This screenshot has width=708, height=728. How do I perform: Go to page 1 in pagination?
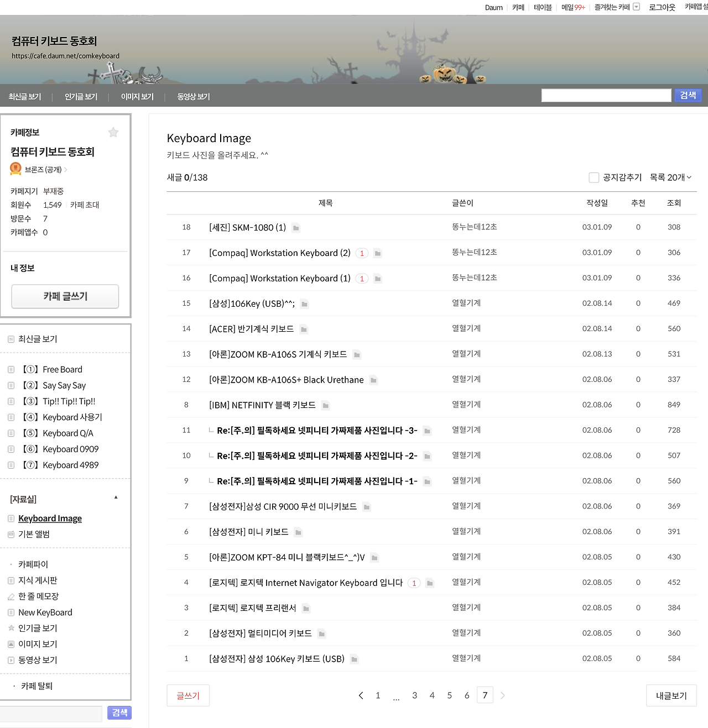click(x=378, y=695)
